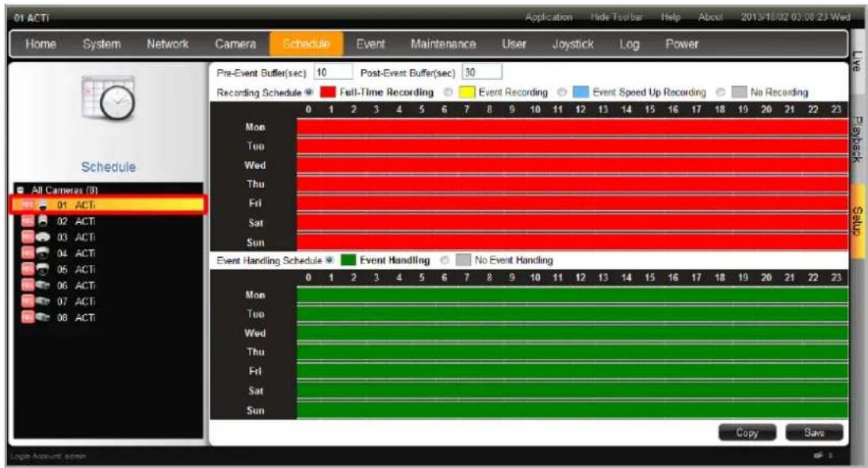The height and width of the screenshot is (468, 868).
Task: Click the dome camera icon of 04 ACTi
Action: click(43, 253)
